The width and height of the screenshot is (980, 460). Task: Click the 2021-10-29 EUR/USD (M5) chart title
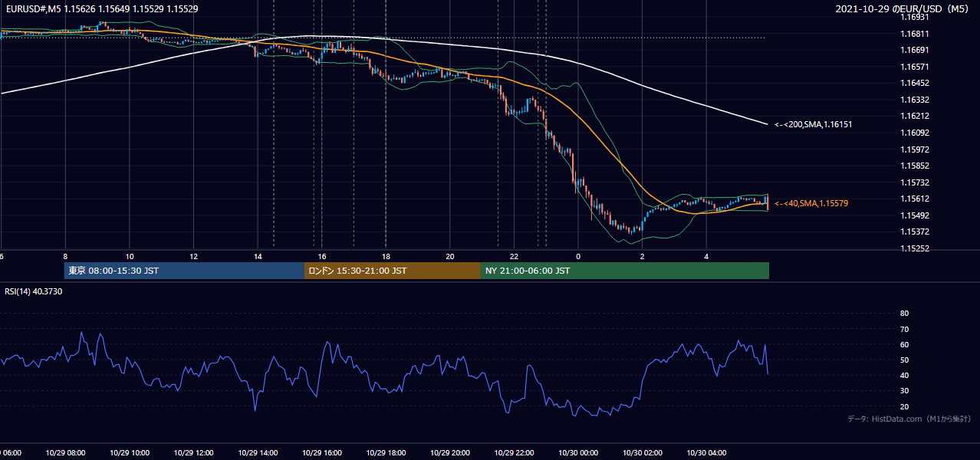click(903, 9)
